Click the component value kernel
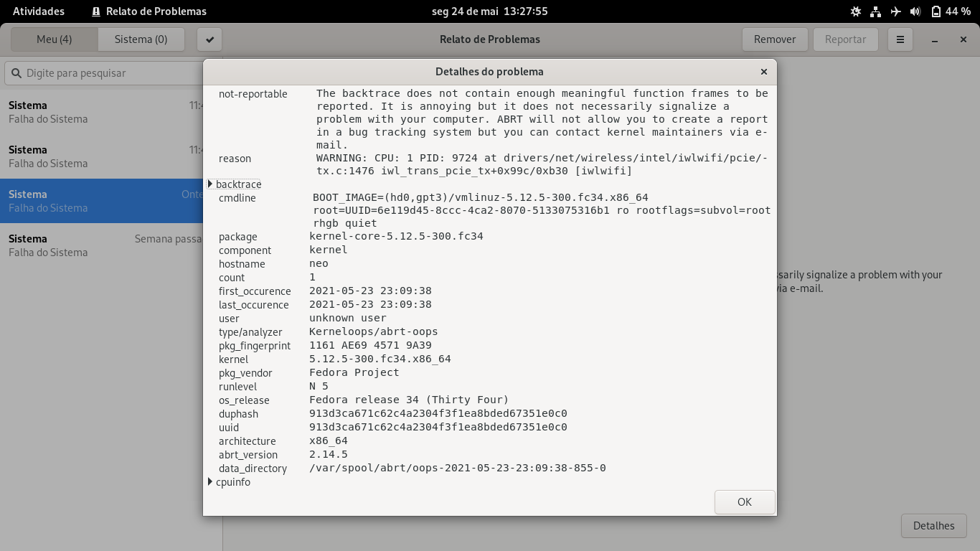 click(329, 250)
